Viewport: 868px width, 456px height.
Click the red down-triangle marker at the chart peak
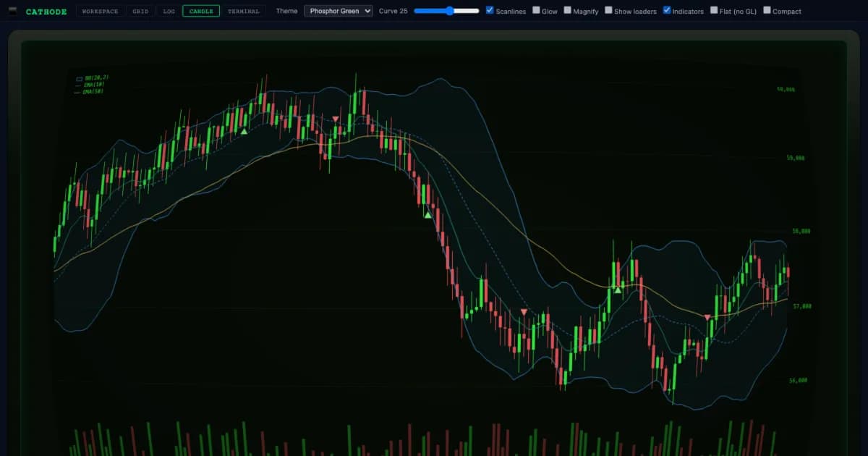(336, 119)
